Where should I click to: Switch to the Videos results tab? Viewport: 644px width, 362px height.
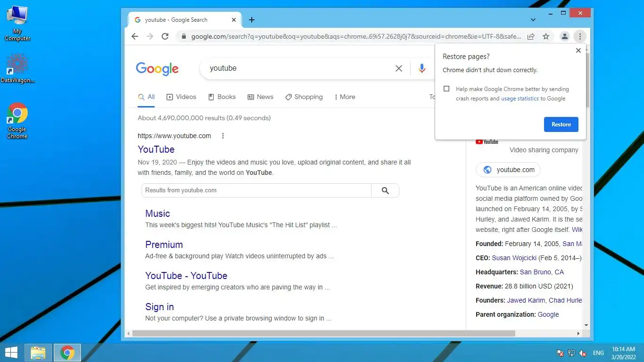pyautogui.click(x=181, y=97)
